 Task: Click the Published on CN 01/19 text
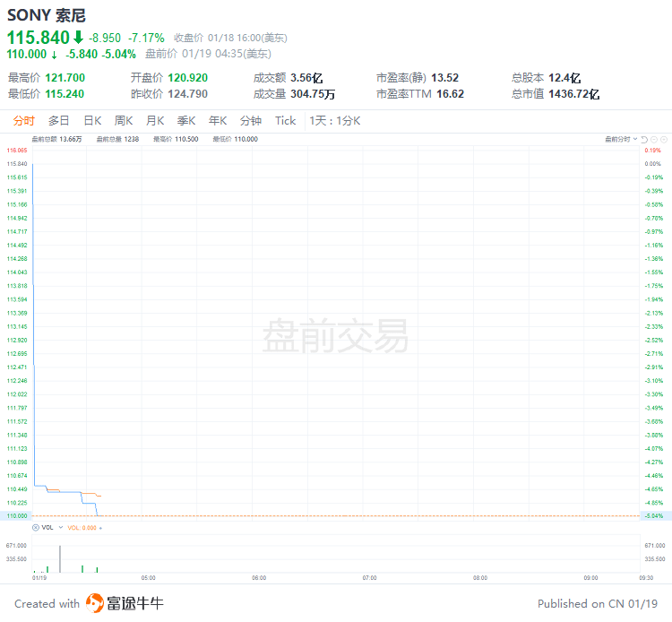598,603
